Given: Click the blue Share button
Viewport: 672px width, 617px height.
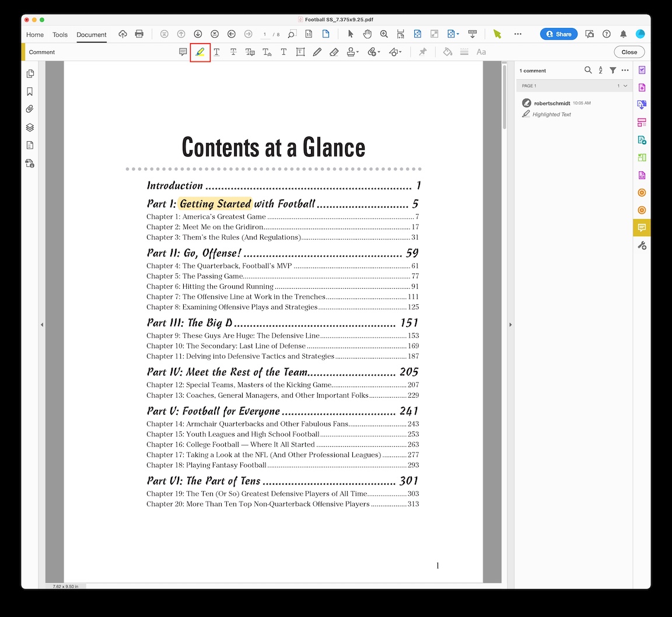Looking at the screenshot, I should click(x=558, y=34).
